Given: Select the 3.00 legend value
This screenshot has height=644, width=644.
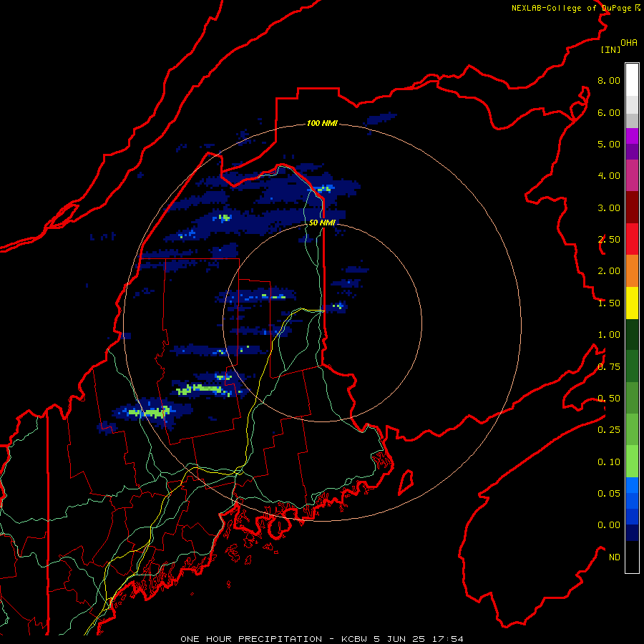Looking at the screenshot, I should pos(609,208).
